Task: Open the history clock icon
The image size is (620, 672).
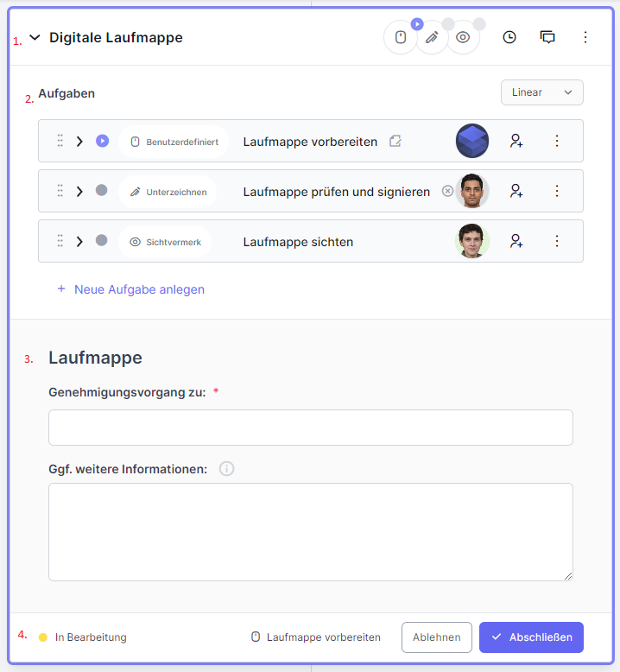Action: tap(509, 37)
